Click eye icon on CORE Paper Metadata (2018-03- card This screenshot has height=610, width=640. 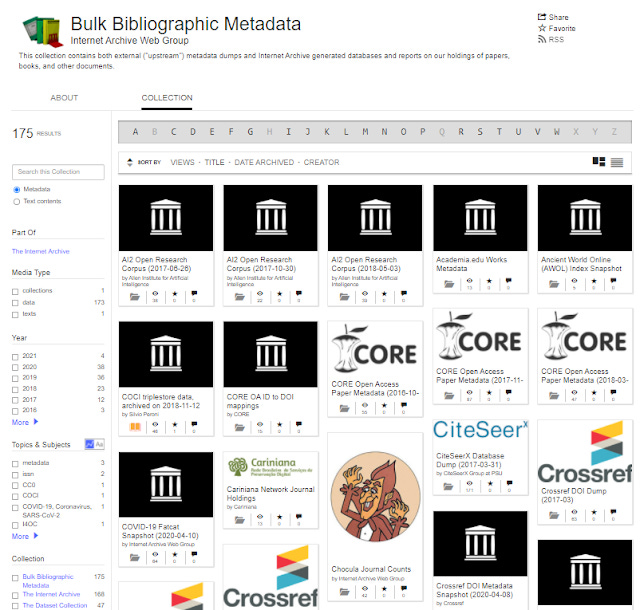pyautogui.click(x=574, y=392)
